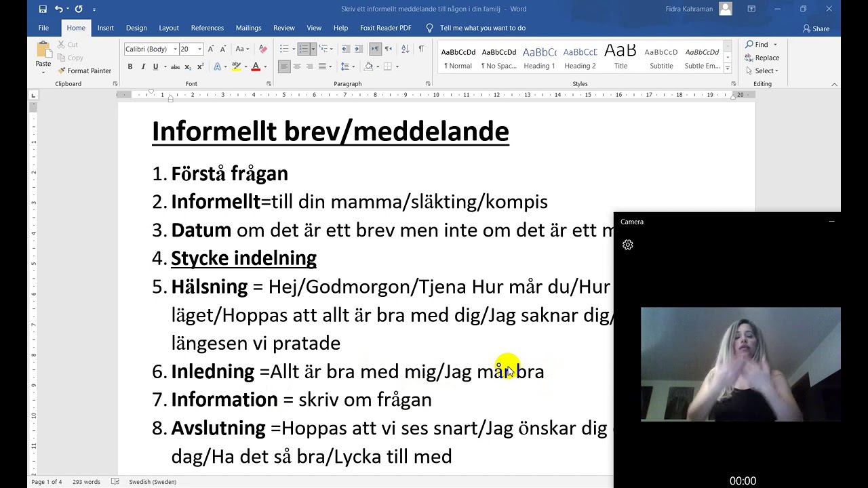Switch to the Mailings tab
The width and height of the screenshot is (868, 488).
[x=248, y=28]
